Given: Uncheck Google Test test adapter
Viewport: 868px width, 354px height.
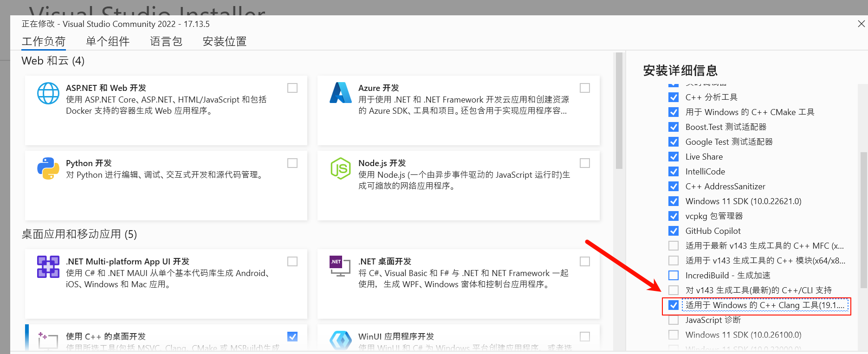Looking at the screenshot, I should (x=674, y=142).
